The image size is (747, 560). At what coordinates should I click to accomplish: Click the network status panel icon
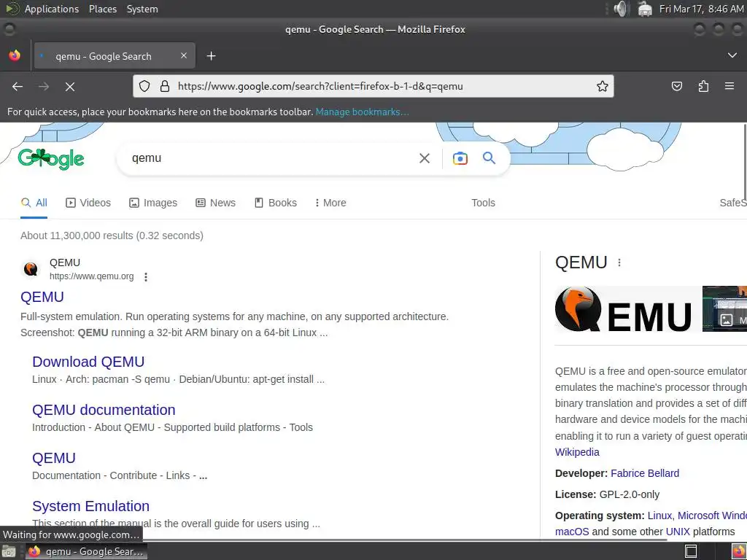coord(645,9)
